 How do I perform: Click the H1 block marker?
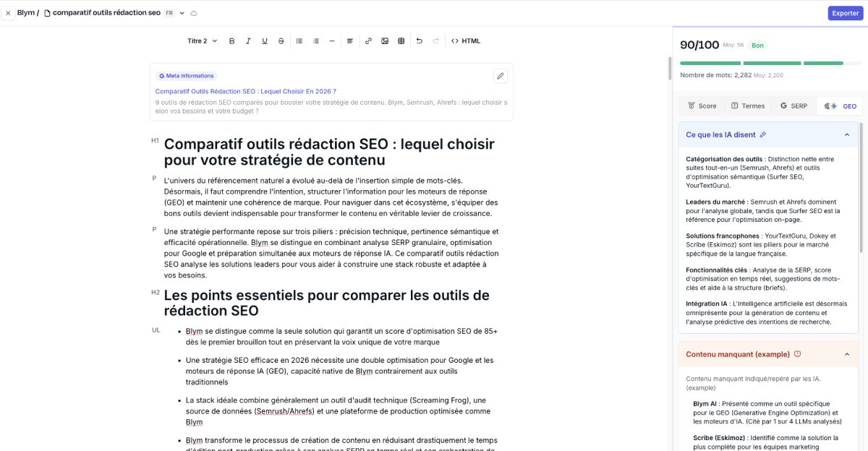[x=155, y=140]
